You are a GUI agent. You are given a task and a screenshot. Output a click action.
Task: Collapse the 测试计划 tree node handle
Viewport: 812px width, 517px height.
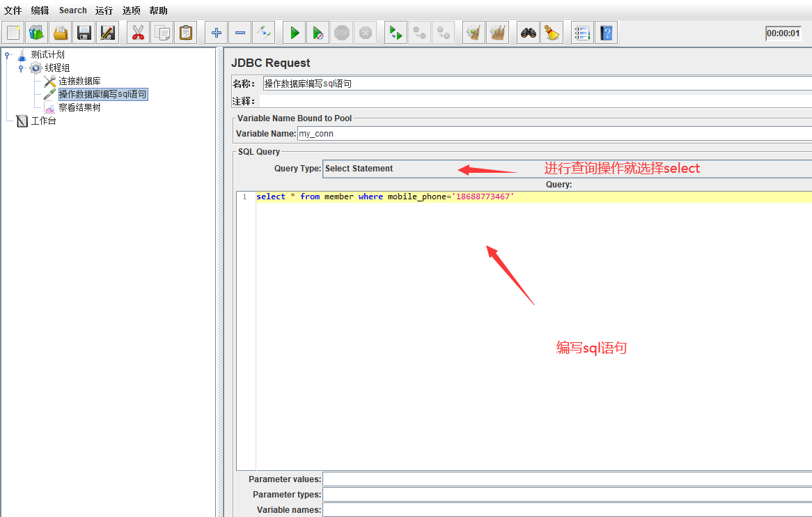point(8,55)
